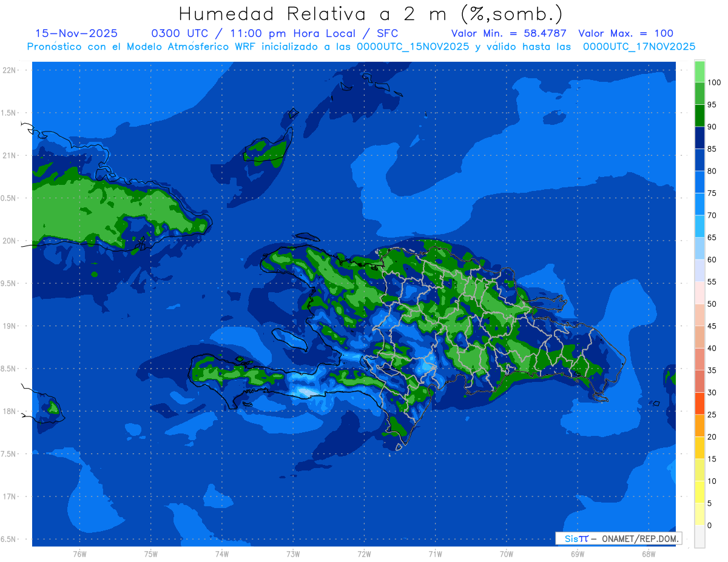Image resolution: width=728 pixels, height=562 pixels.
Task: Click the legend value '0'
Action: coord(710,525)
